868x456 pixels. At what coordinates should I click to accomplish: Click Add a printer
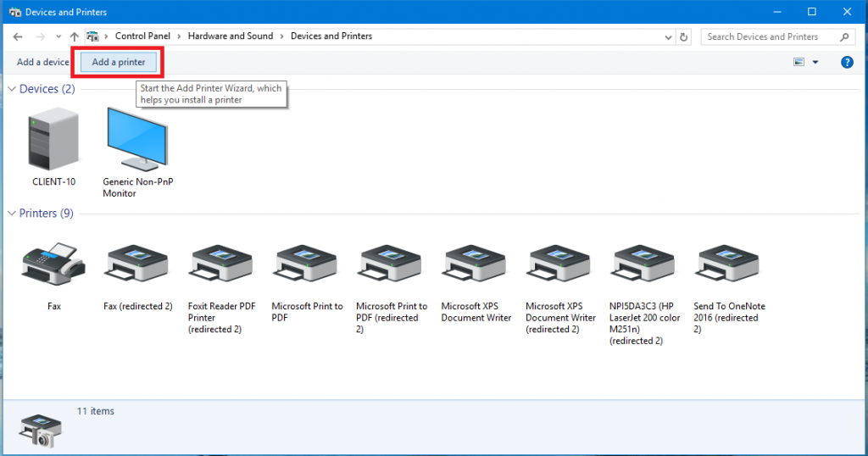coord(119,62)
